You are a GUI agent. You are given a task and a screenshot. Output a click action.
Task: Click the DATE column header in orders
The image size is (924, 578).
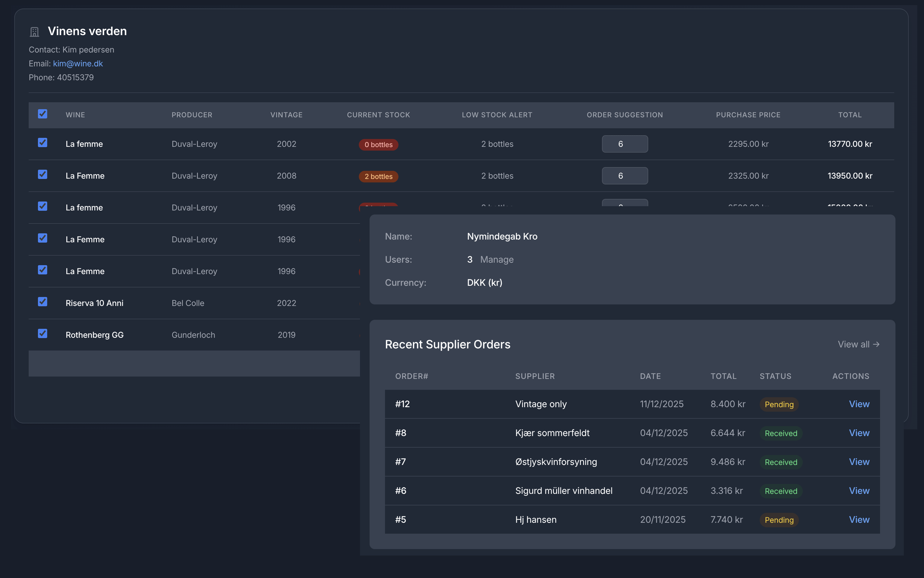pyautogui.click(x=650, y=376)
